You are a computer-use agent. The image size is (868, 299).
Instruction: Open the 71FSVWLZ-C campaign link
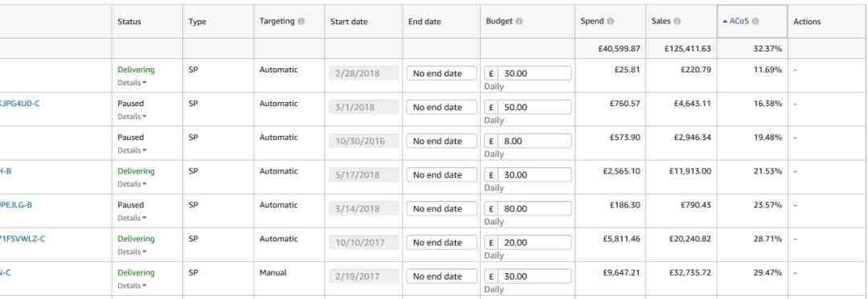point(23,239)
